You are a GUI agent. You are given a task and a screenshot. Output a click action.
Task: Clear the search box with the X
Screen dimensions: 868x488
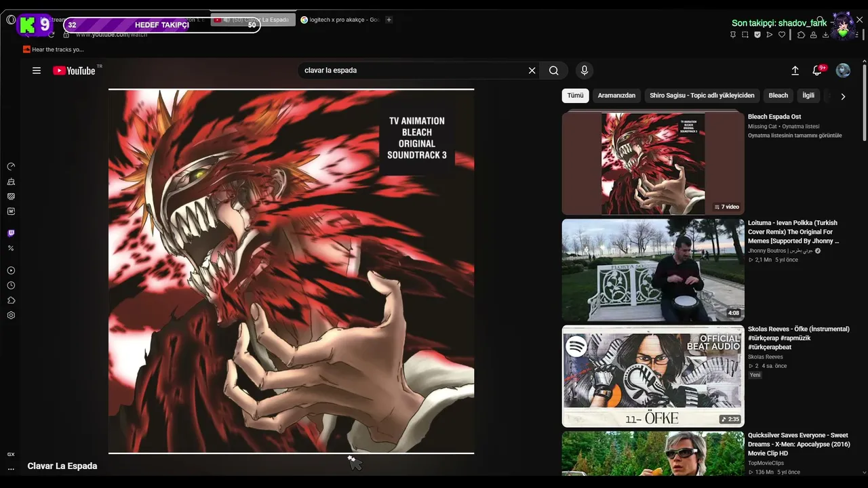click(532, 70)
